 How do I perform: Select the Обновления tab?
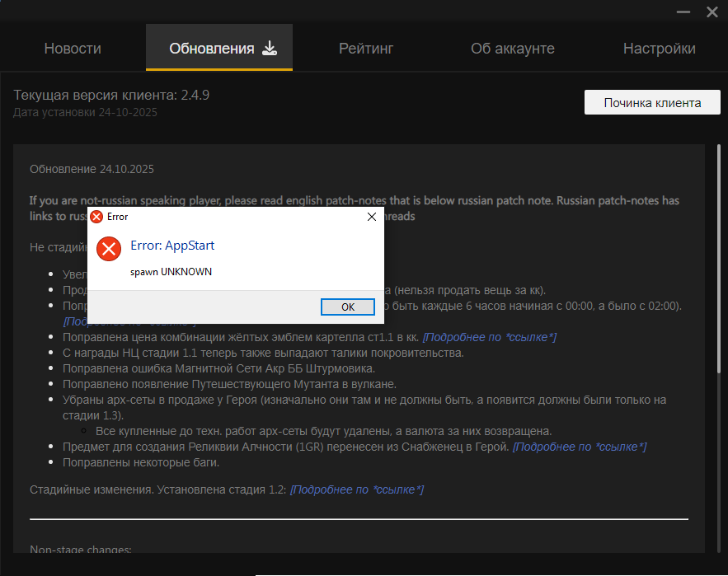(x=212, y=49)
